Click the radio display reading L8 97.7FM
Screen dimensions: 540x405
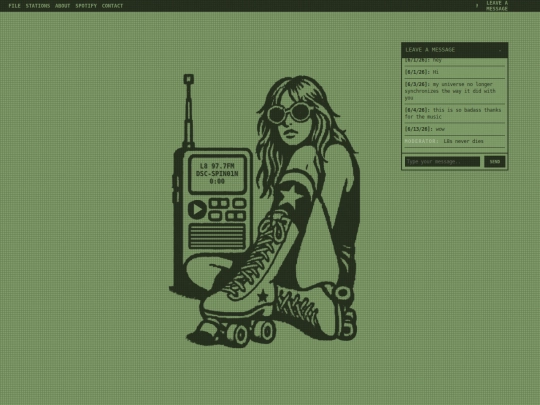pyautogui.click(x=217, y=174)
